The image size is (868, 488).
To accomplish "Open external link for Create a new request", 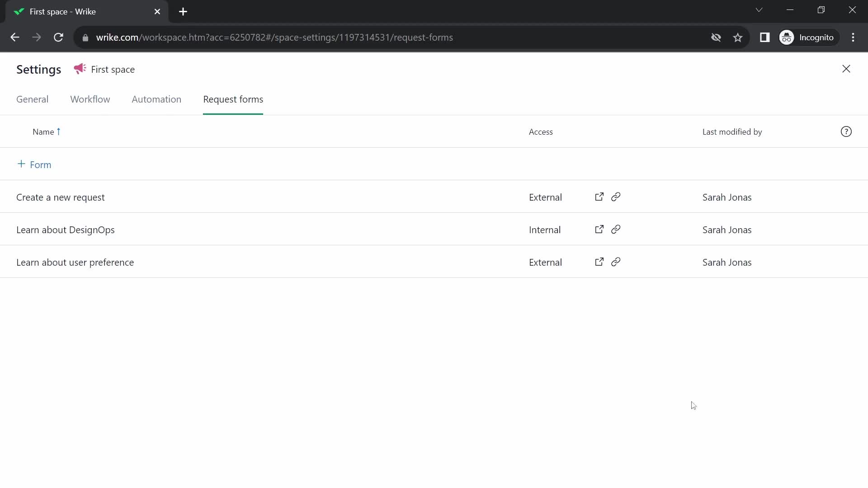I will tap(599, 197).
